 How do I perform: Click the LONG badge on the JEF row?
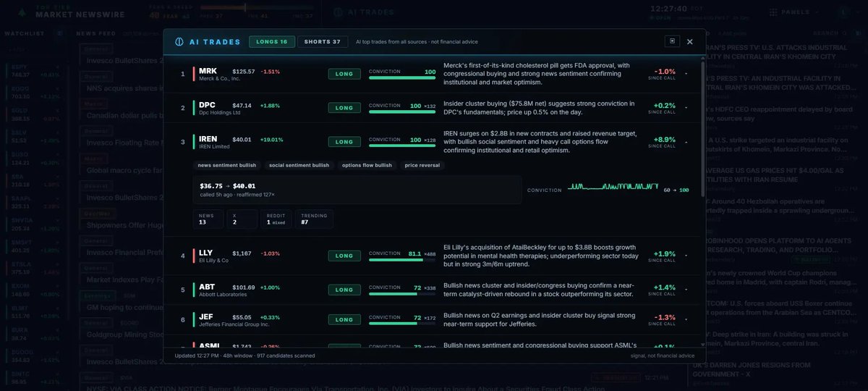(344, 320)
